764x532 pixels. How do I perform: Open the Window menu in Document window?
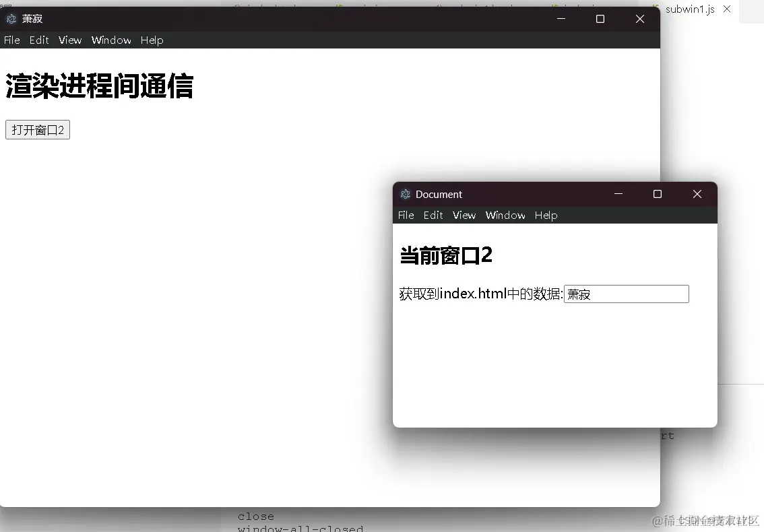tap(505, 215)
